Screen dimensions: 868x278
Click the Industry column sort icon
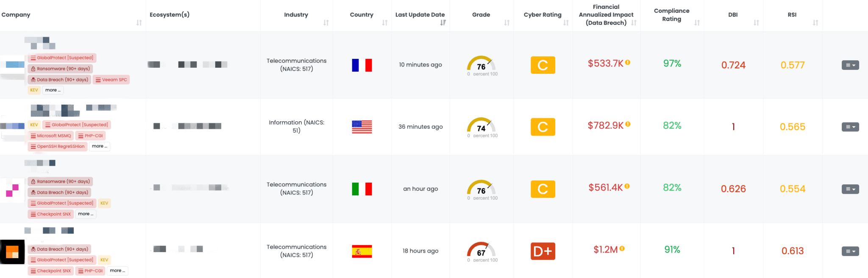pyautogui.click(x=326, y=23)
